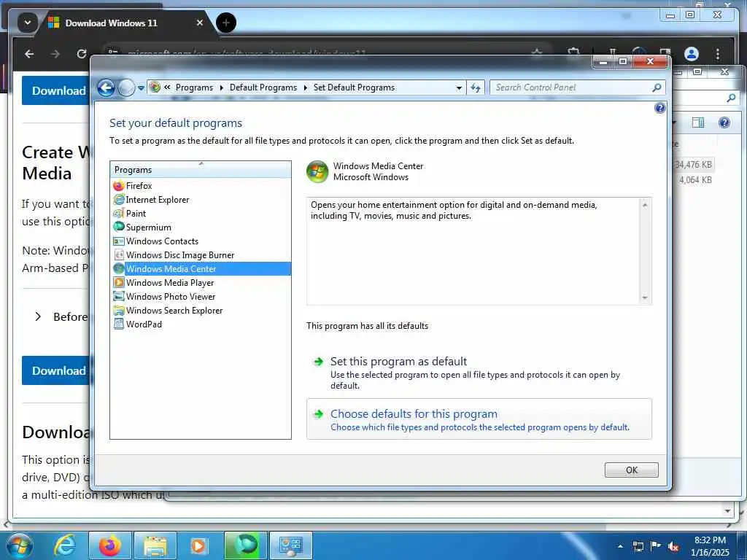Viewport: 747px width, 560px height.
Task: Click the Control Panel address bar icon
Action: [155, 87]
